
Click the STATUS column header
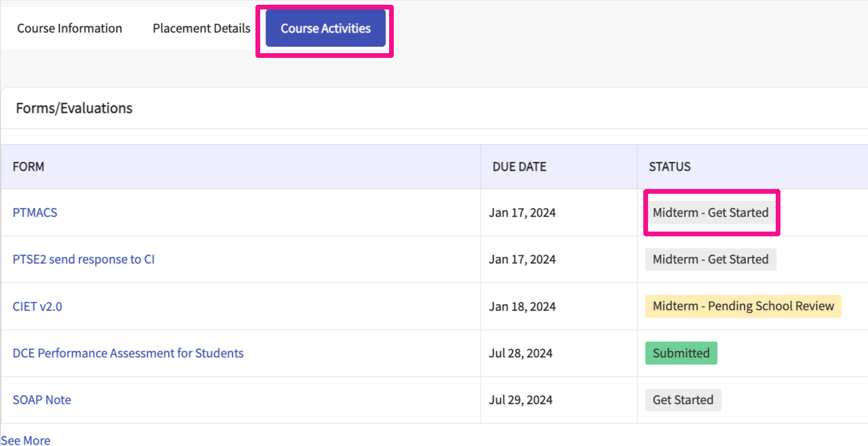pos(669,167)
